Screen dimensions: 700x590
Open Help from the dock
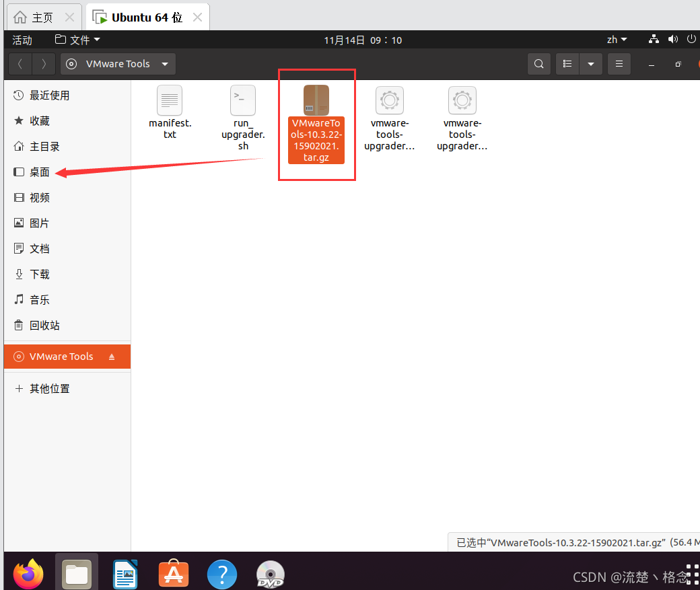click(x=222, y=575)
